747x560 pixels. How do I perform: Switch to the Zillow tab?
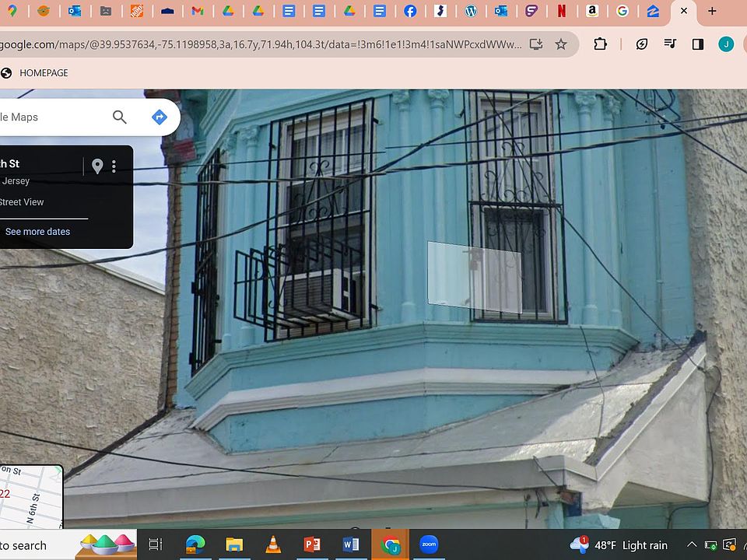[x=653, y=10]
